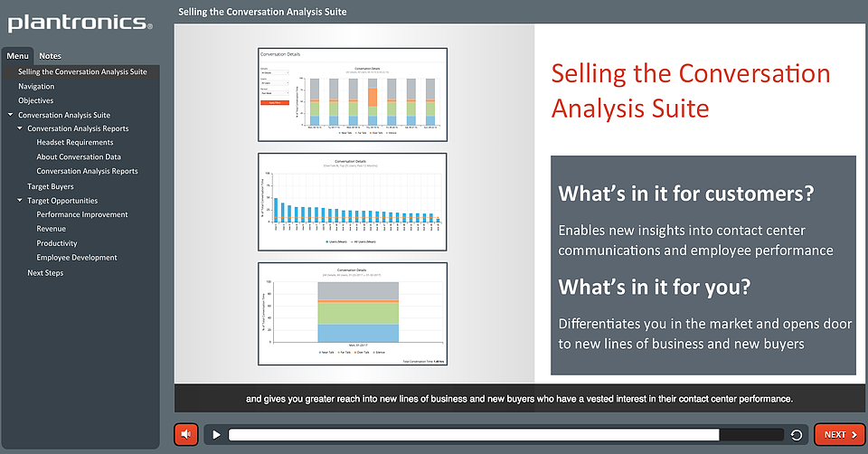This screenshot has width=868, height=454.
Task: Collapse the Conversation Analysis Reports group arrow
Action: coord(20,128)
